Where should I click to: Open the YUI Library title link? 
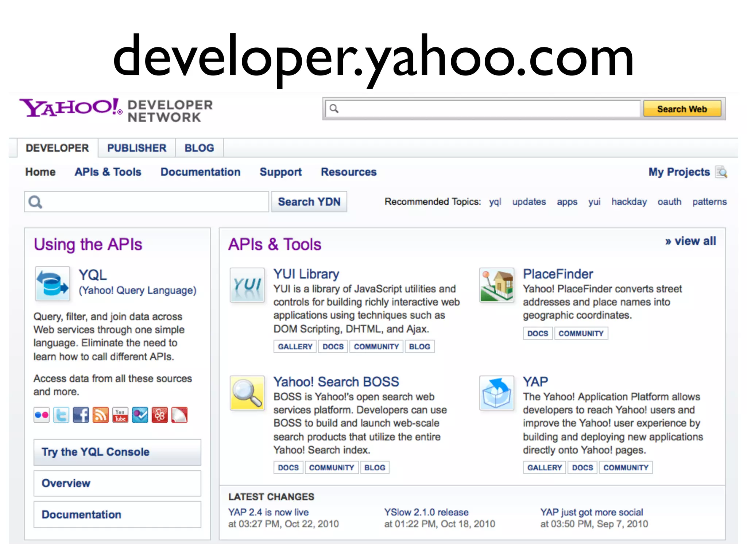tap(306, 274)
